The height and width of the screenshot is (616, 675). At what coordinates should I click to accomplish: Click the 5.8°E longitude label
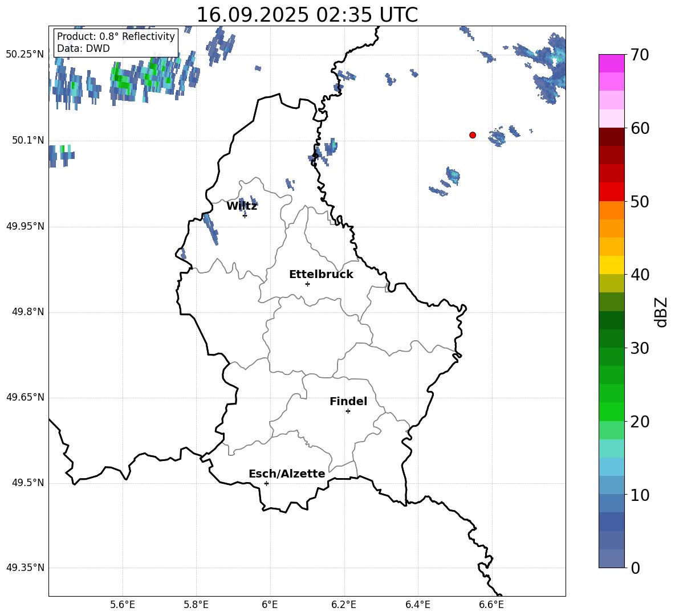[196, 605]
